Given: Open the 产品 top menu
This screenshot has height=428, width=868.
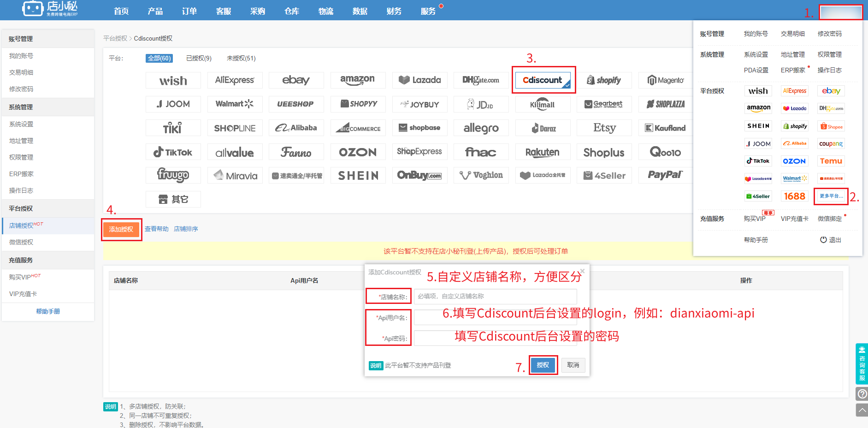Looking at the screenshot, I should [x=155, y=11].
